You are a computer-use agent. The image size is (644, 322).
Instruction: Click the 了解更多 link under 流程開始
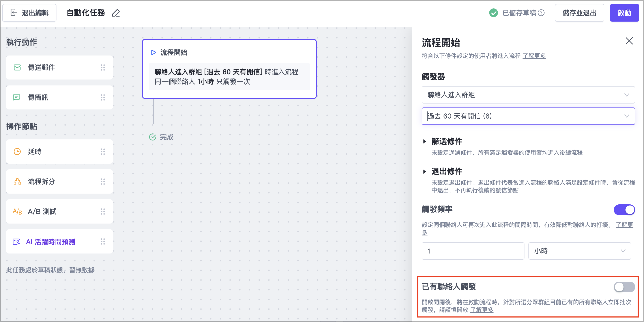coord(534,56)
